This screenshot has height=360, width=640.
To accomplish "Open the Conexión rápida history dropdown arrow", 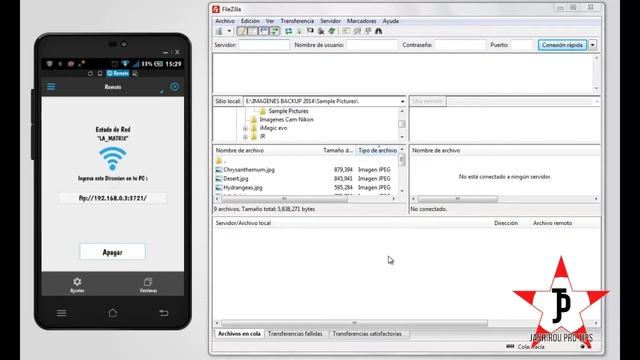I will pos(593,45).
